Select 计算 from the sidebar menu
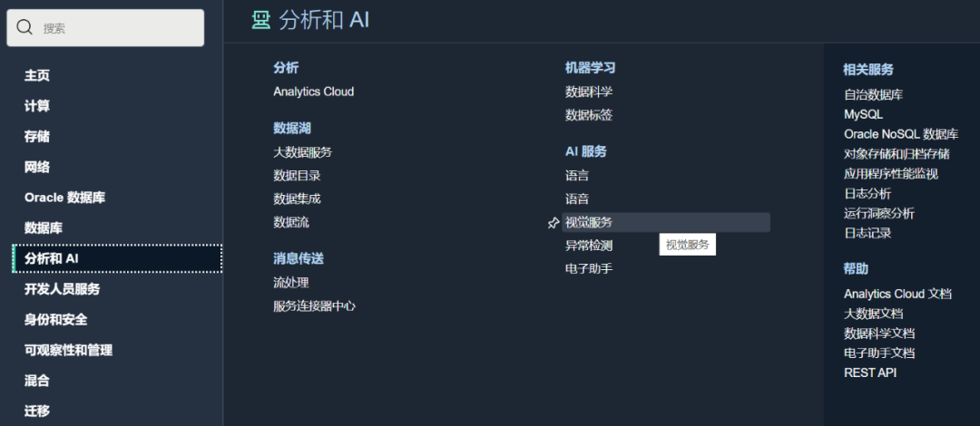 tap(37, 106)
